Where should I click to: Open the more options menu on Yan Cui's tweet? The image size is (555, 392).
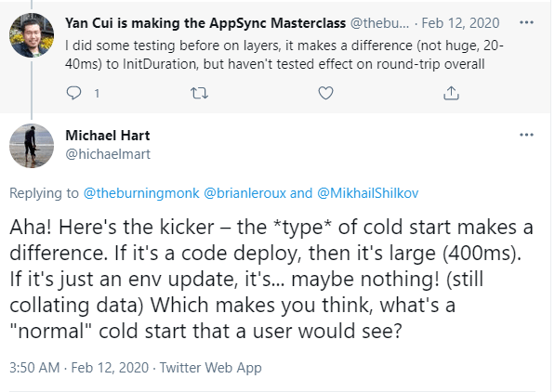[x=526, y=22]
